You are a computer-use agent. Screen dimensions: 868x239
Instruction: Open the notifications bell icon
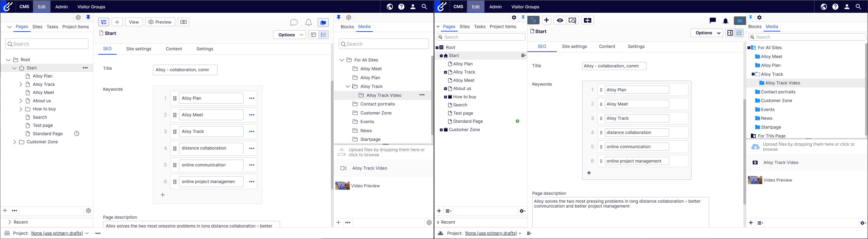[x=308, y=23]
